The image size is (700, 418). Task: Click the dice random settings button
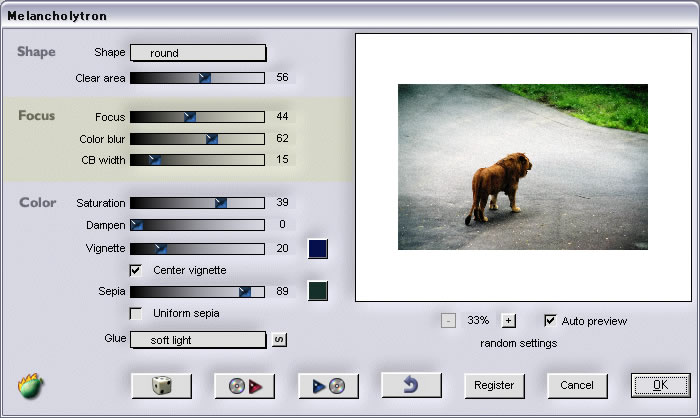[162, 385]
